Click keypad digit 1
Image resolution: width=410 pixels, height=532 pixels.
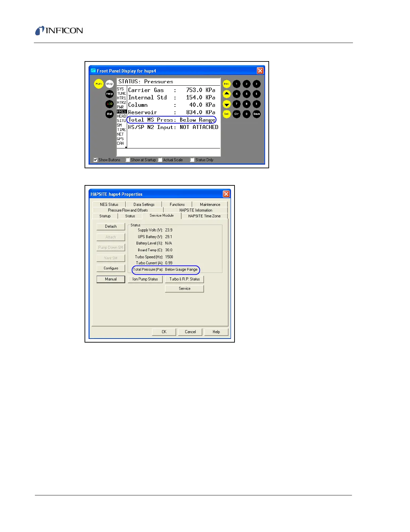[237, 84]
